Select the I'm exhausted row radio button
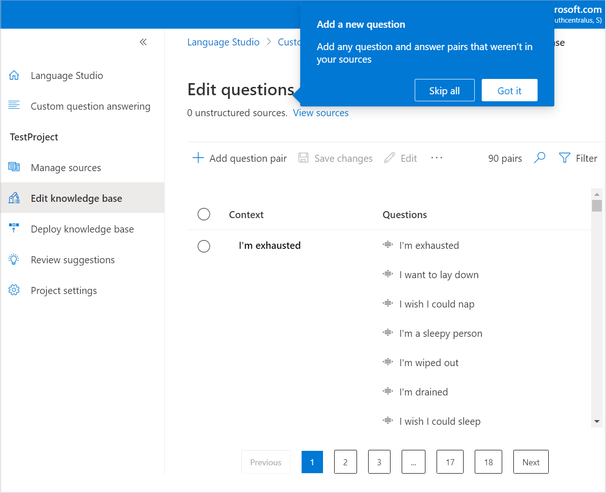This screenshot has width=606, height=493. pos(204,246)
